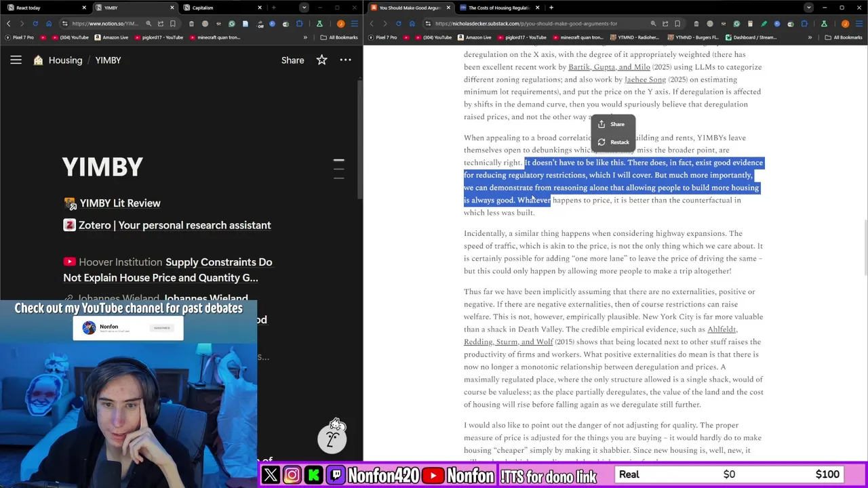Reload the Notion browser tab

(35, 24)
